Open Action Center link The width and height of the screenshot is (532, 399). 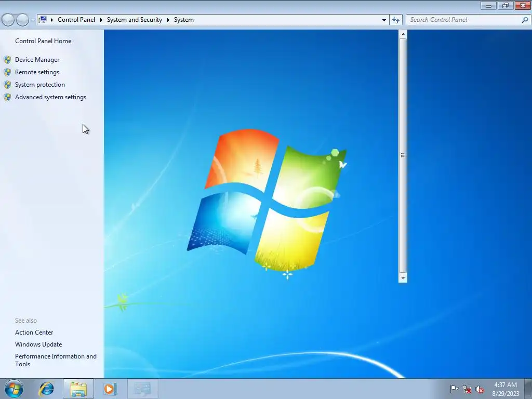34,332
